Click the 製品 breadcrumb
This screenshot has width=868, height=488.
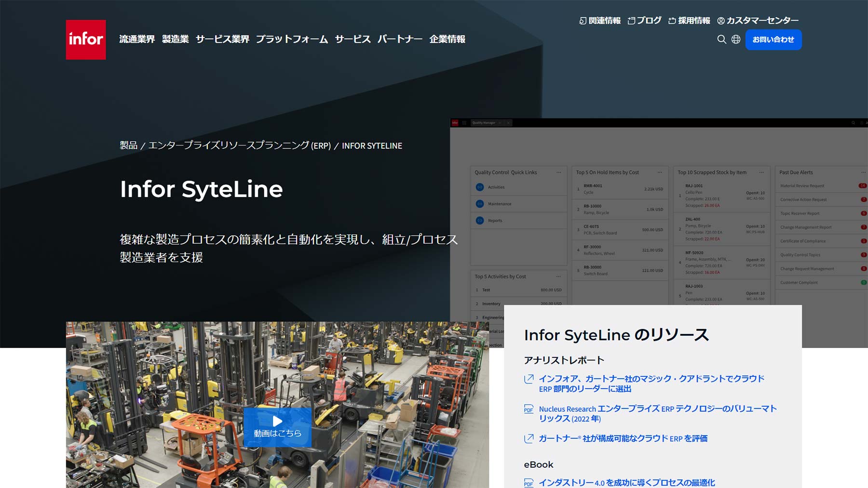tap(129, 145)
